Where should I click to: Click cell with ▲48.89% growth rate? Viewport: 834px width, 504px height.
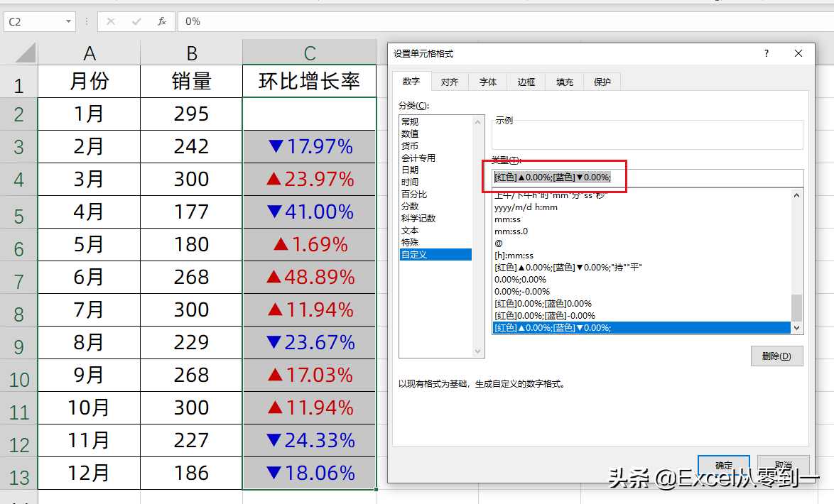310,277
